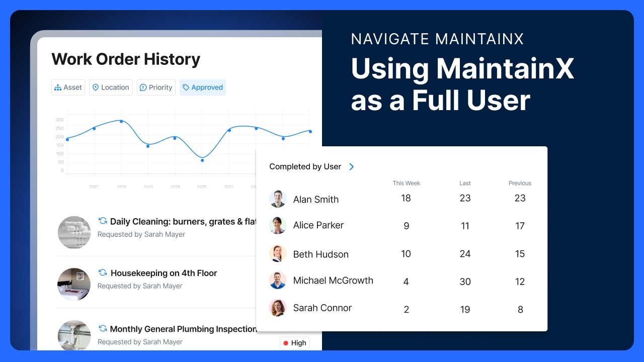Image resolution: width=644 pixels, height=362 pixels.
Task: Click Sarah Connor's avatar
Action: pyautogui.click(x=278, y=308)
